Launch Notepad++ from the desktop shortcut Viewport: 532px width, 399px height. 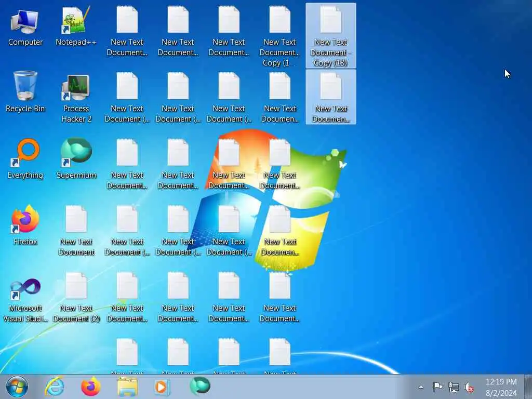point(76,26)
